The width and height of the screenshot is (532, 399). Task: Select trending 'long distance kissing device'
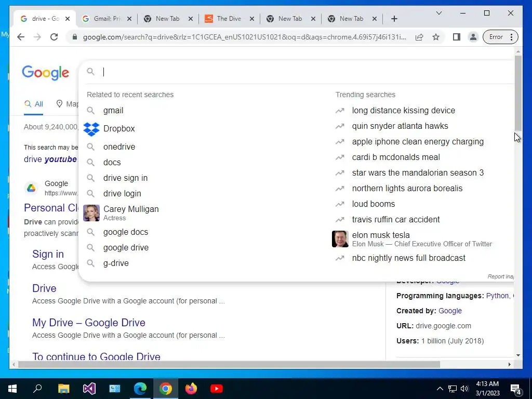403,110
